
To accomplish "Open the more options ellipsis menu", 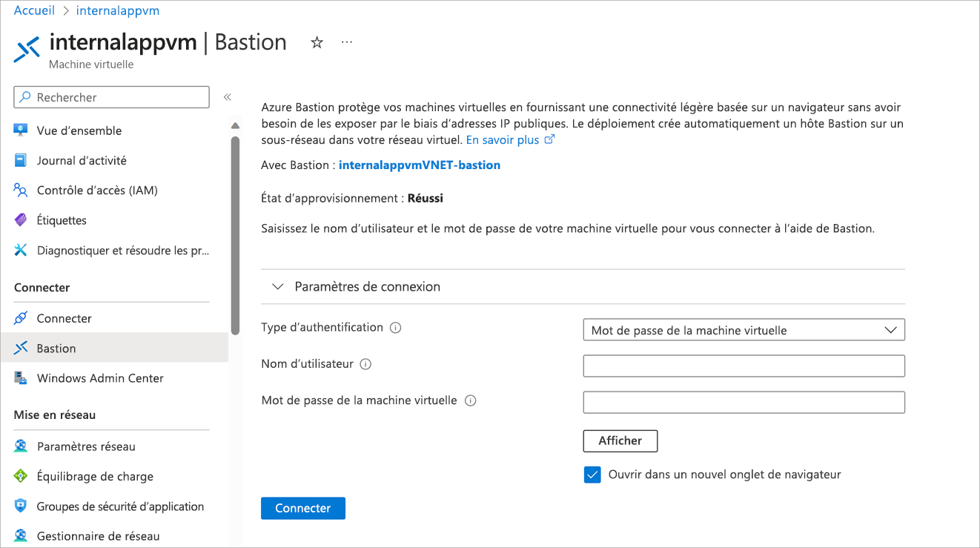I will point(347,42).
